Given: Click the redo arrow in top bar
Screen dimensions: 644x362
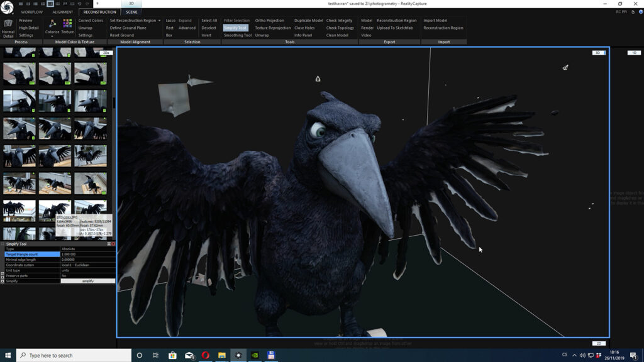Looking at the screenshot, I should click(87, 4).
